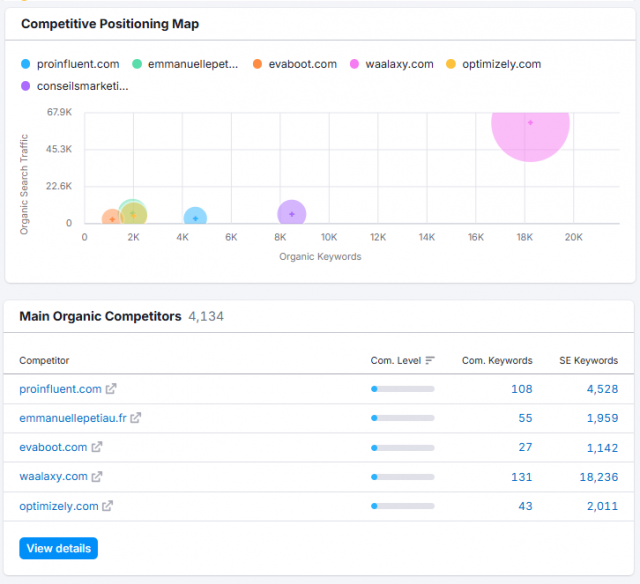The image size is (640, 584).
Task: Open SE keywords value 1,959
Action: pyautogui.click(x=602, y=418)
